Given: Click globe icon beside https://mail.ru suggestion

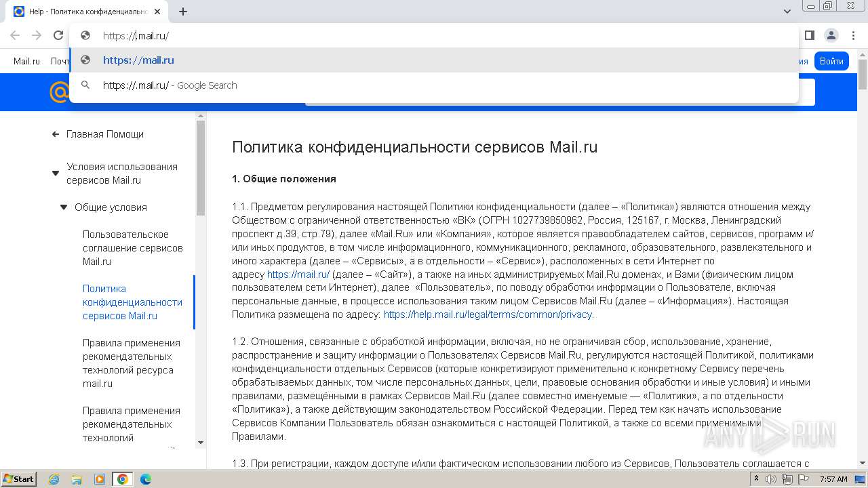Looking at the screenshot, I should [85, 60].
